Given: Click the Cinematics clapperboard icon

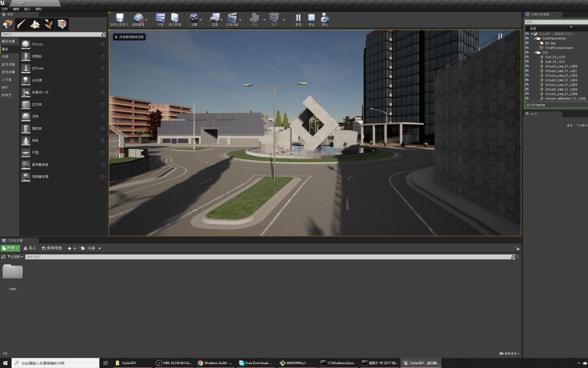Looking at the screenshot, I should point(232,19).
